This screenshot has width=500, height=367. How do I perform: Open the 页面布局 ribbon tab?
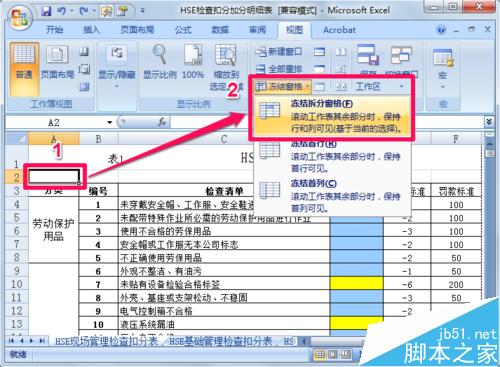pyautogui.click(x=137, y=30)
